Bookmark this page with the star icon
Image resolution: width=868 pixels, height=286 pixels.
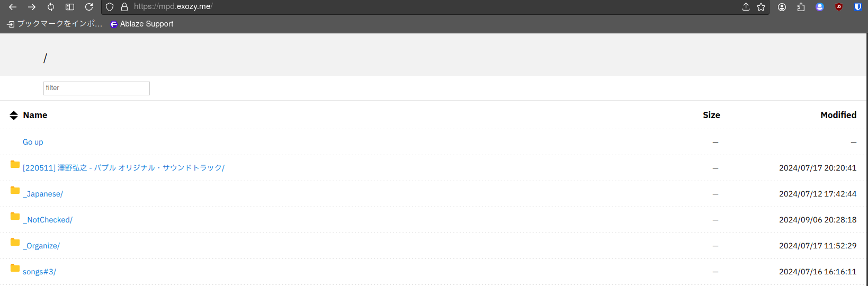(x=761, y=7)
